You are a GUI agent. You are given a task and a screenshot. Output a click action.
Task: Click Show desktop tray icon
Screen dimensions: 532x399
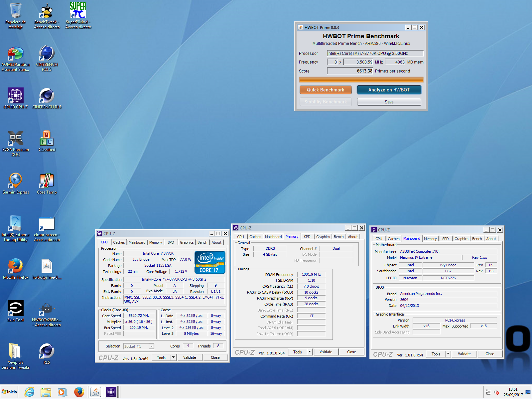528,392
